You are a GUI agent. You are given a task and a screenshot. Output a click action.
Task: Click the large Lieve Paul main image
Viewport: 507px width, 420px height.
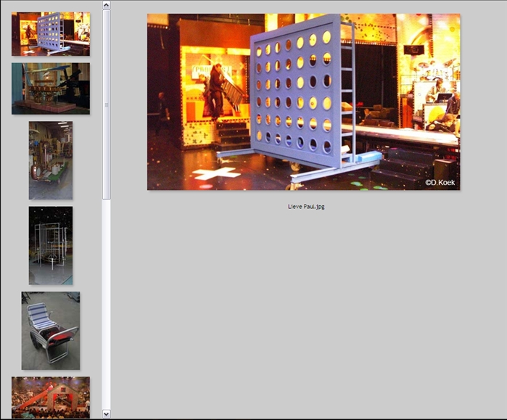coord(304,102)
